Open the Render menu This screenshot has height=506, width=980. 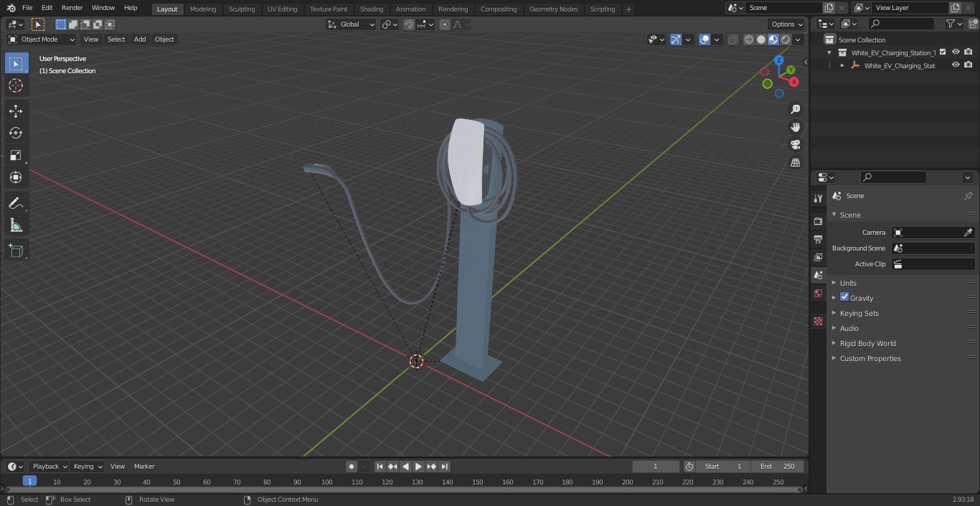72,8
